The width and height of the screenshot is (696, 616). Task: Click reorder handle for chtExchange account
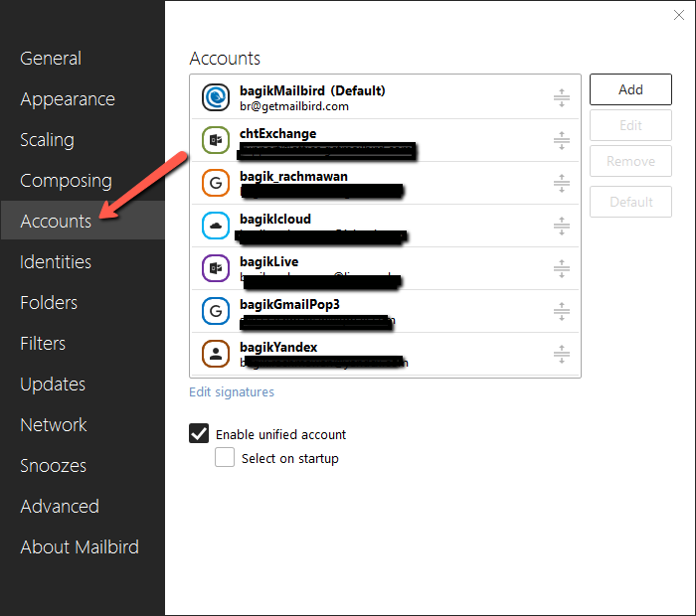click(562, 140)
